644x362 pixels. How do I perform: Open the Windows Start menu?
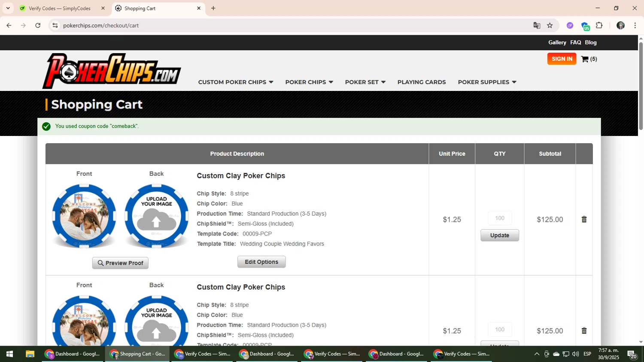coord(9,354)
